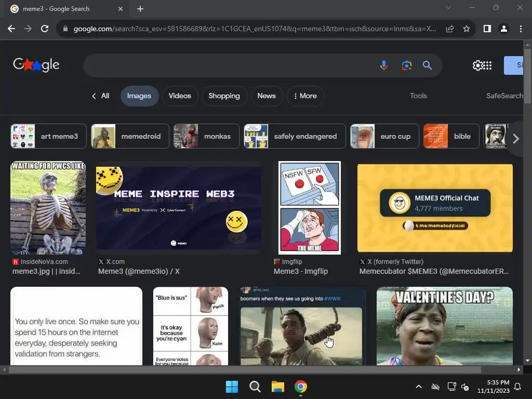532x399 pixels.
Task: Click the scroll down arrow on vertical scrollbar
Action: [x=527, y=361]
